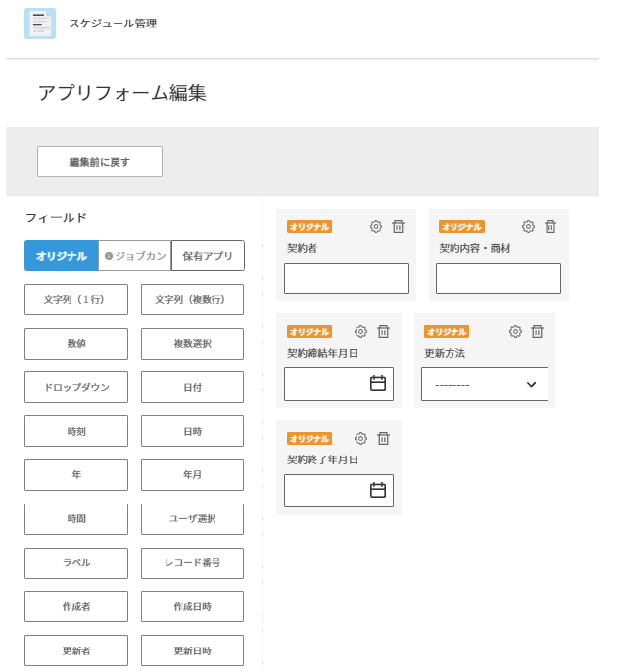619x672 pixels.
Task: Add a ユーザ選択 field
Action: [192, 519]
